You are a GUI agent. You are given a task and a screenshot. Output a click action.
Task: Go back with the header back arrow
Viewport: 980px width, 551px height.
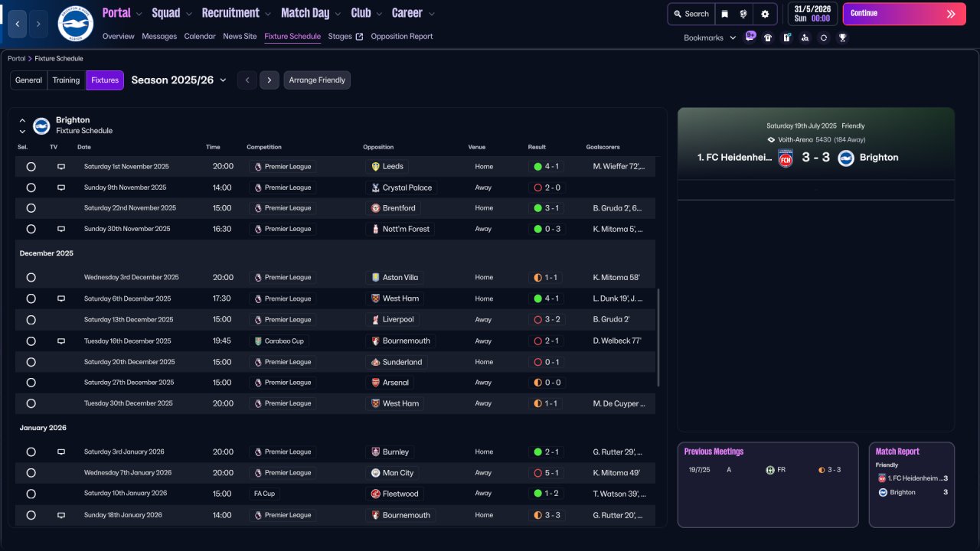18,24
